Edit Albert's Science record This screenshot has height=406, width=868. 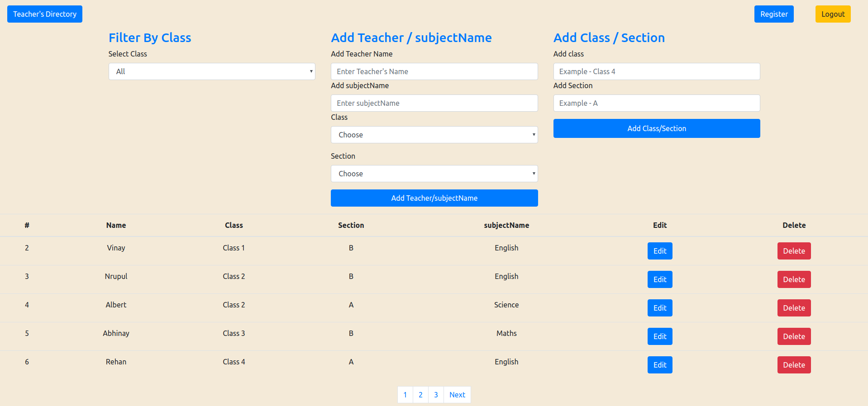click(659, 308)
